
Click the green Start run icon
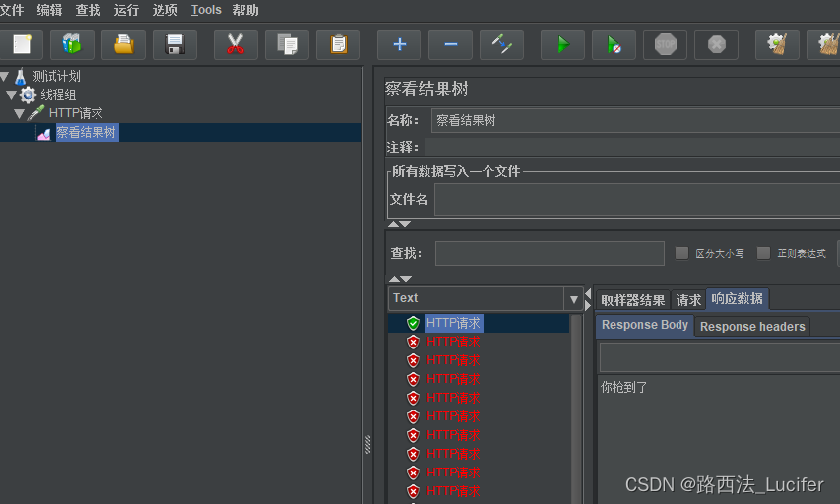click(562, 44)
